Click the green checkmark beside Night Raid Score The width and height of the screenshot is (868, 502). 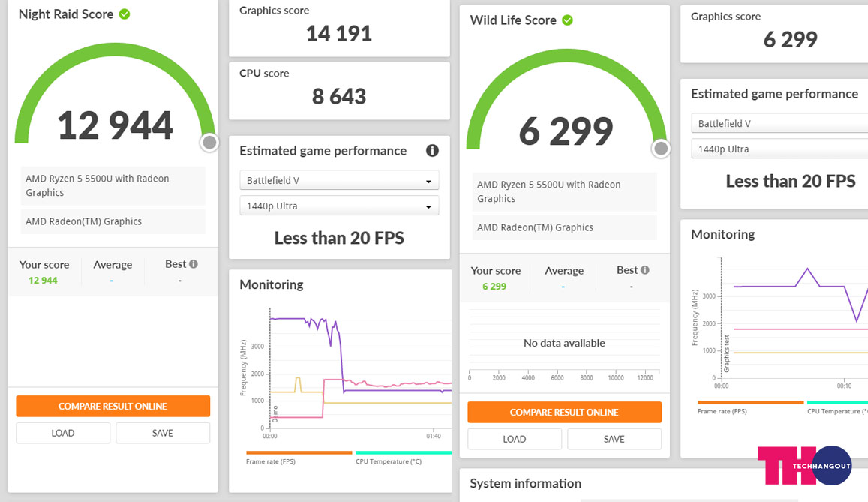(125, 14)
